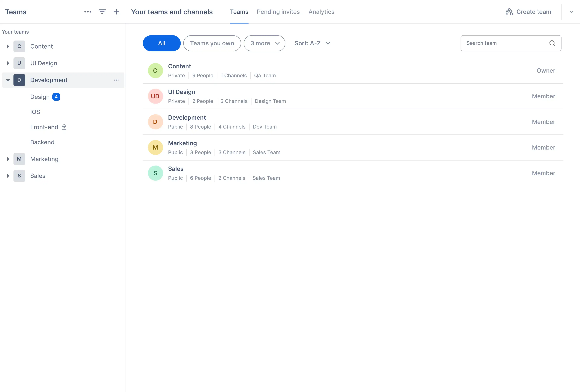Click the Create team people icon

(509, 12)
